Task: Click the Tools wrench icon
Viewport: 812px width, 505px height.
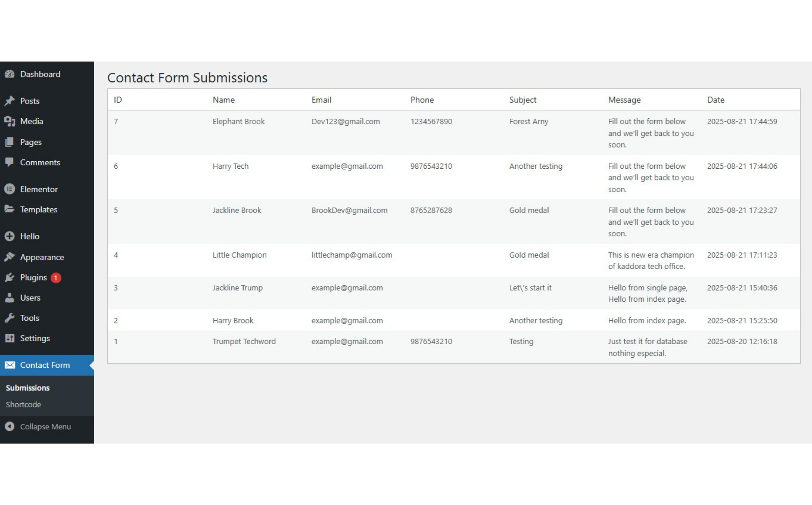Action: [10, 318]
